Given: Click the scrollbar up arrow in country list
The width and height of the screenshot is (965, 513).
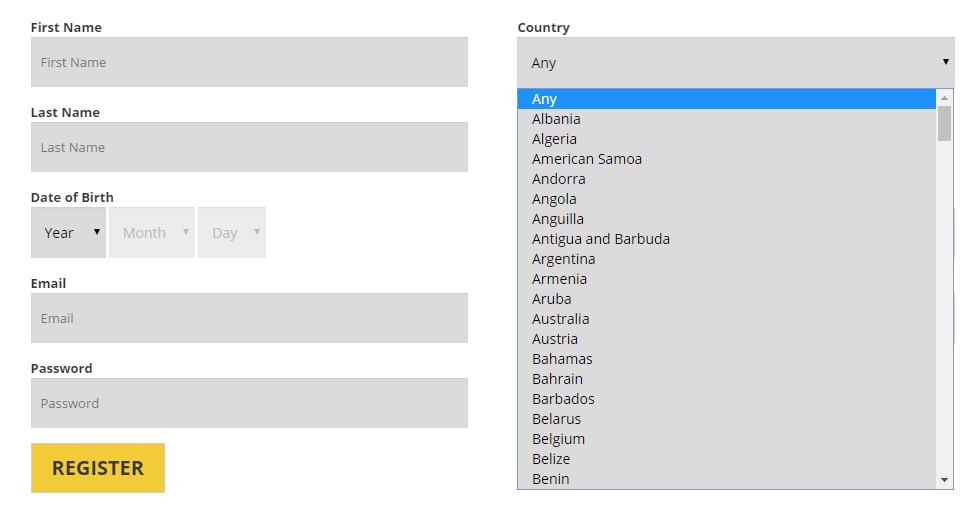Looking at the screenshot, I should tap(945, 98).
